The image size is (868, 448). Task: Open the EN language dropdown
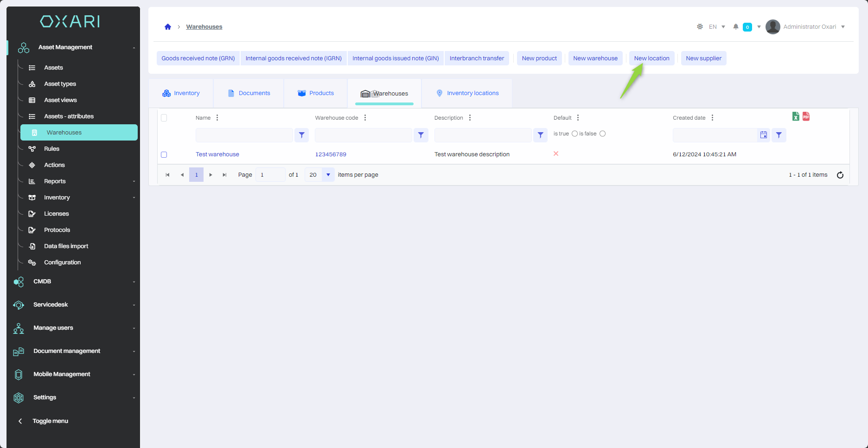point(717,27)
